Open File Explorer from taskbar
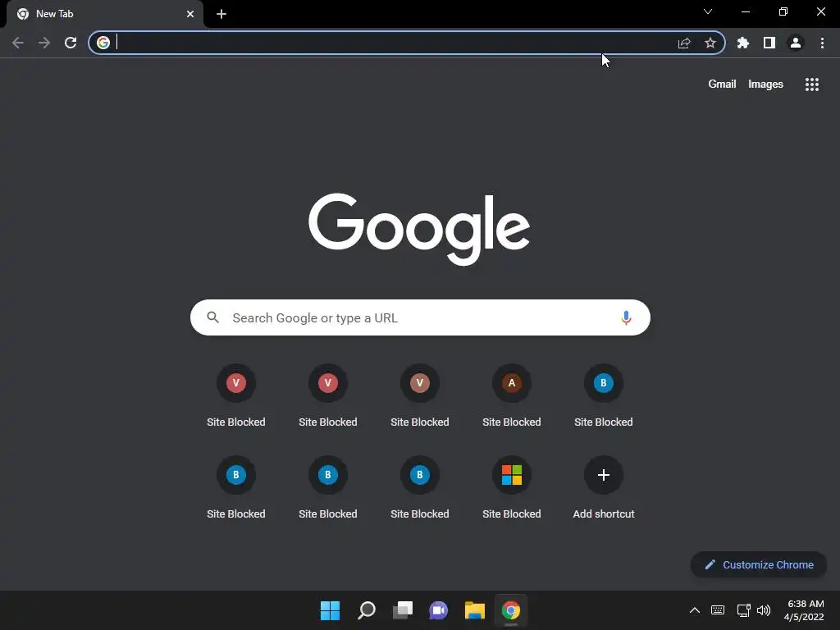840x630 pixels. [x=475, y=610]
